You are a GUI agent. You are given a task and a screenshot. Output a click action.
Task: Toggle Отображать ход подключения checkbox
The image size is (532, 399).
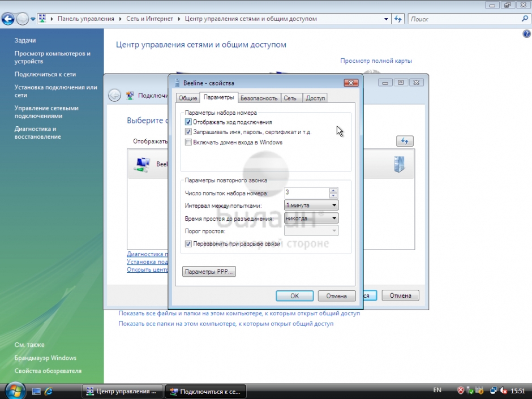pyautogui.click(x=188, y=122)
